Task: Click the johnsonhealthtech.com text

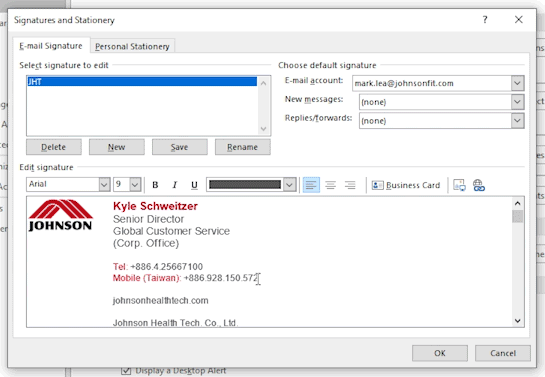Action: (161, 301)
